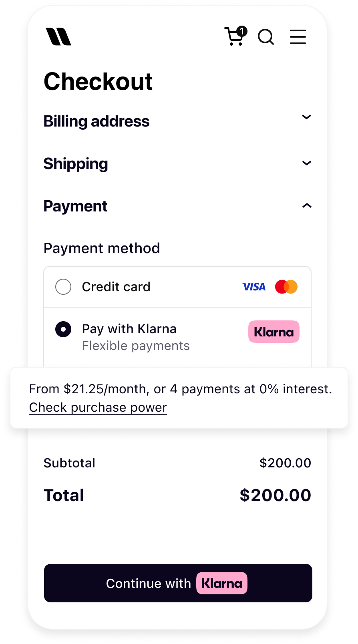Click the cart item count badge
Image resolution: width=358 pixels, height=644 pixels.
click(x=242, y=31)
